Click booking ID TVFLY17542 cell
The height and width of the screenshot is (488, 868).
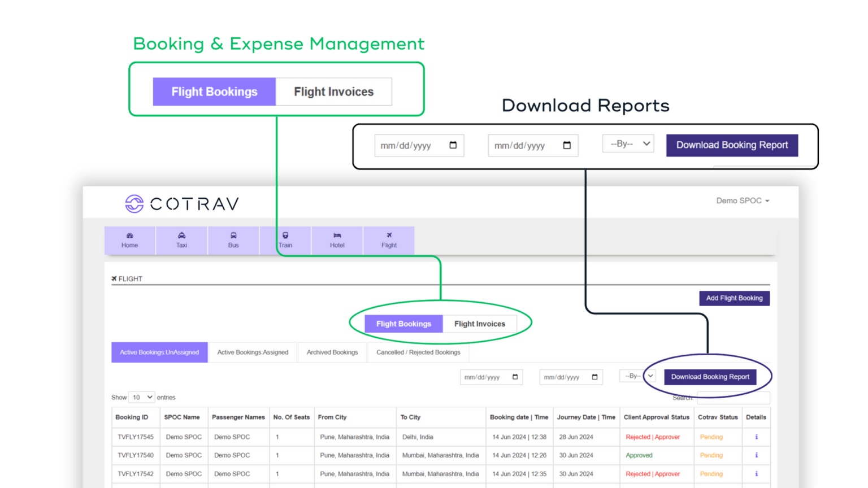point(136,474)
